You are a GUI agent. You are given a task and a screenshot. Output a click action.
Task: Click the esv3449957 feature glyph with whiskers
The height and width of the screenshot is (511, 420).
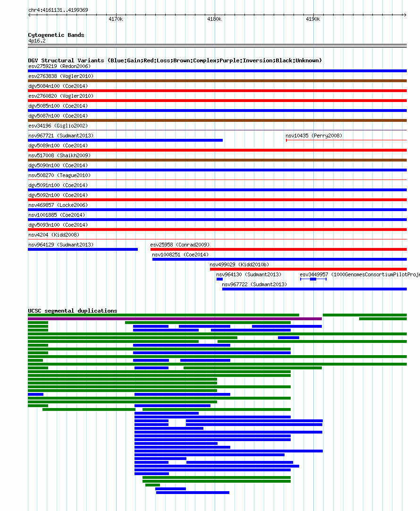[x=313, y=279]
